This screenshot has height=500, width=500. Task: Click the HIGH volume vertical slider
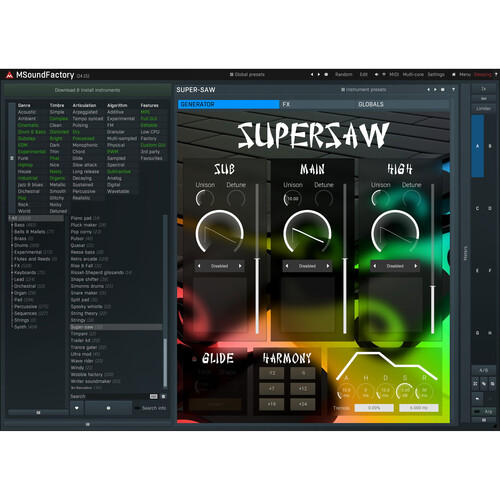[x=432, y=258]
